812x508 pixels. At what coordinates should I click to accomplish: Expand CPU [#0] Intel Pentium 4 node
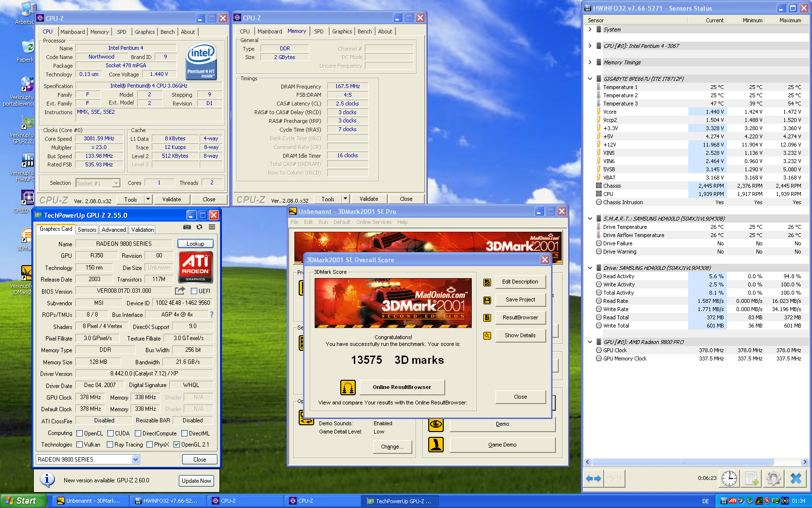(590, 46)
